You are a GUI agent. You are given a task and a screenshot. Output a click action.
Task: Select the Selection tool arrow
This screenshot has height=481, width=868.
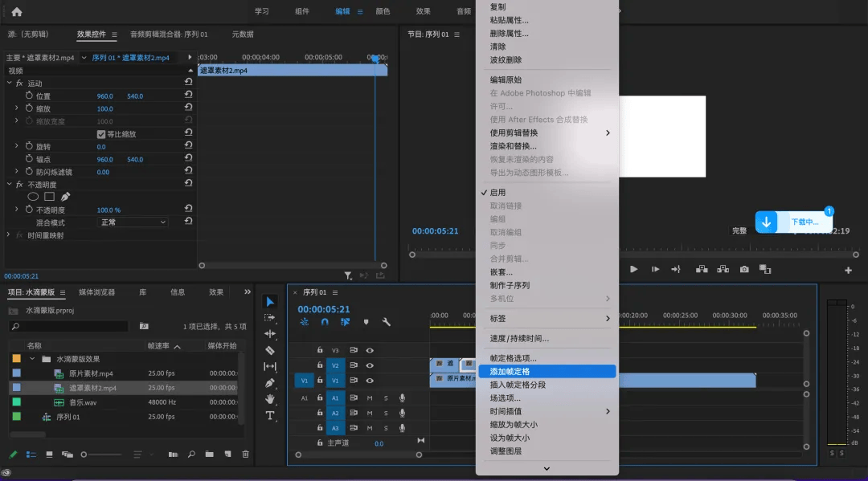(x=269, y=302)
